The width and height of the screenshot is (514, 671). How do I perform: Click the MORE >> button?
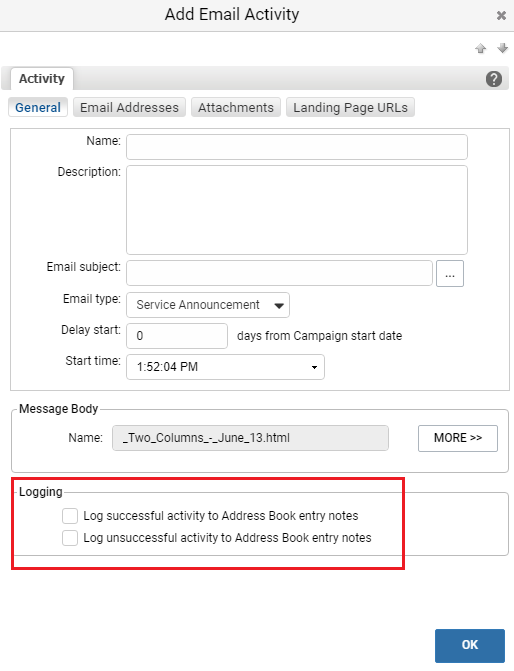click(x=458, y=438)
